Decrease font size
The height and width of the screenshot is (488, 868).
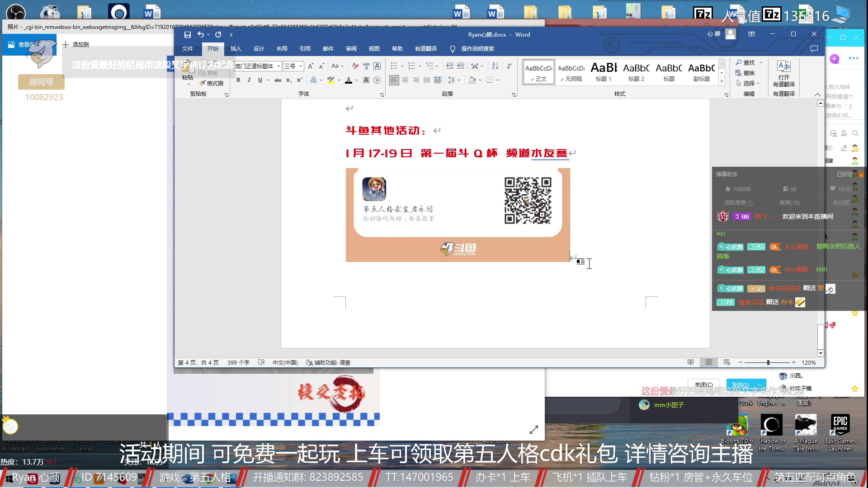tap(321, 66)
